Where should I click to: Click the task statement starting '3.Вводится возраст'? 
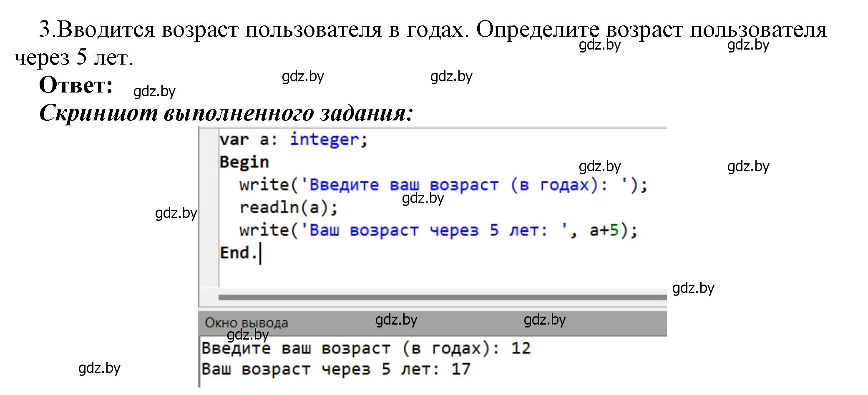420,43
